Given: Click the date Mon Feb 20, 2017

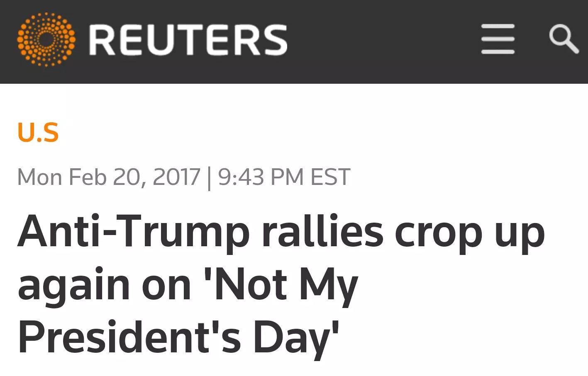Looking at the screenshot, I should pyautogui.click(x=109, y=177).
